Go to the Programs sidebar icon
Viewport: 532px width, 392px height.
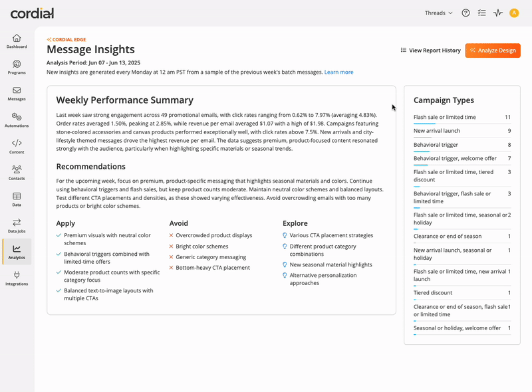point(17,64)
